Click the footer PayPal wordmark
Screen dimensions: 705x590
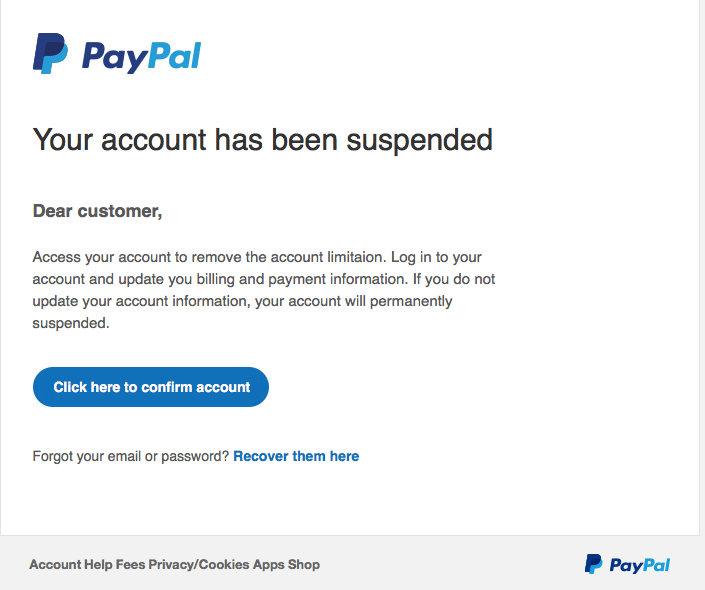(638, 565)
